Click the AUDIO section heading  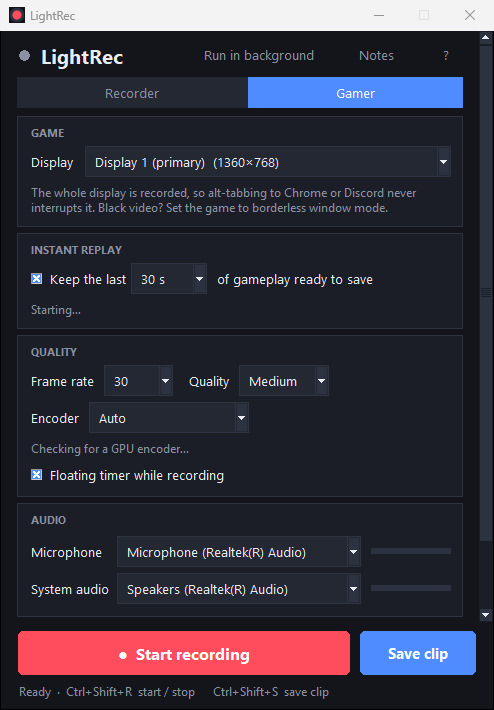point(48,520)
